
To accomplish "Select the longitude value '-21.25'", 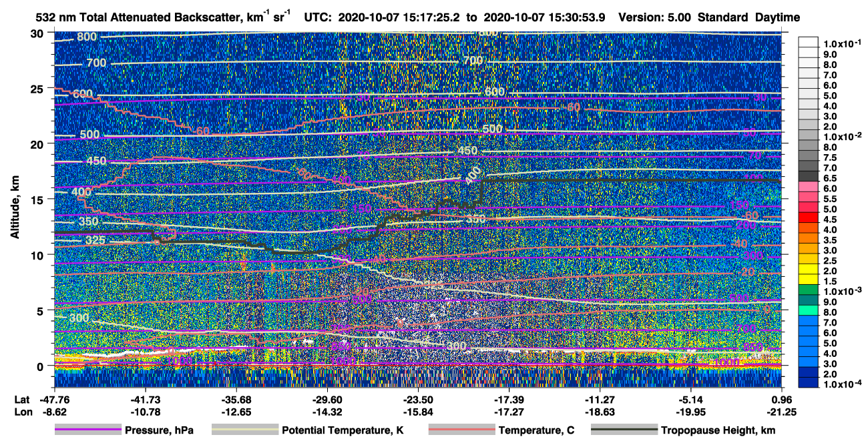I will (x=782, y=412).
